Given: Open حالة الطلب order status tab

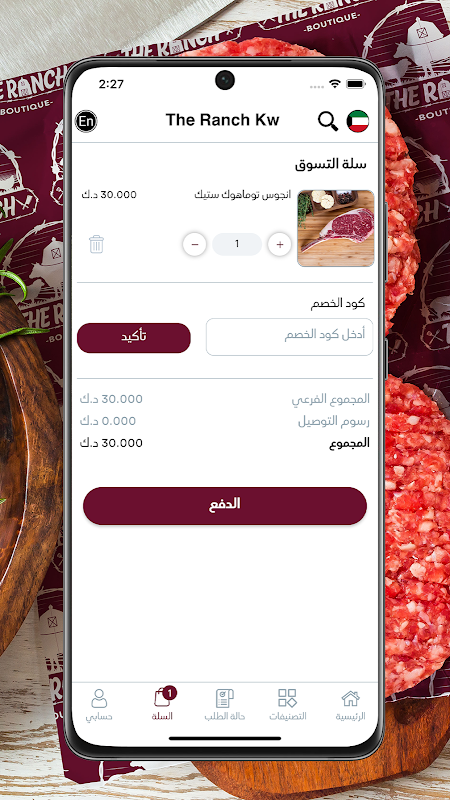Looking at the screenshot, I should [225, 705].
